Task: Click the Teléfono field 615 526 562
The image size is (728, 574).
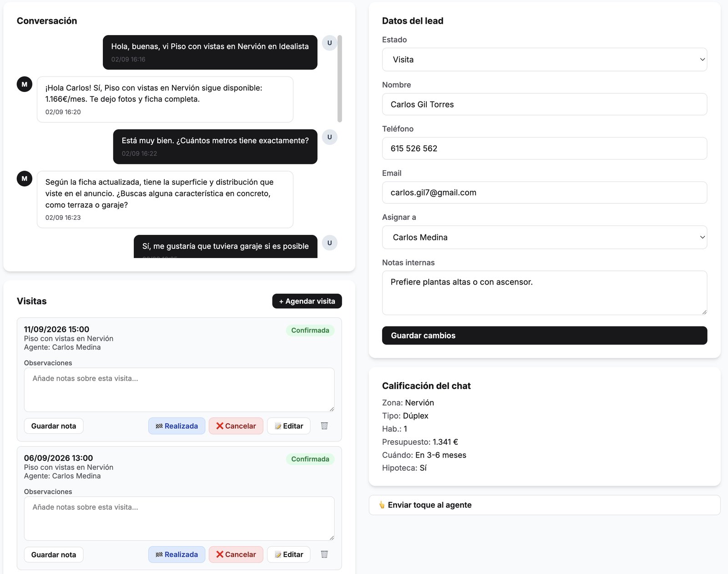Action: coord(544,148)
